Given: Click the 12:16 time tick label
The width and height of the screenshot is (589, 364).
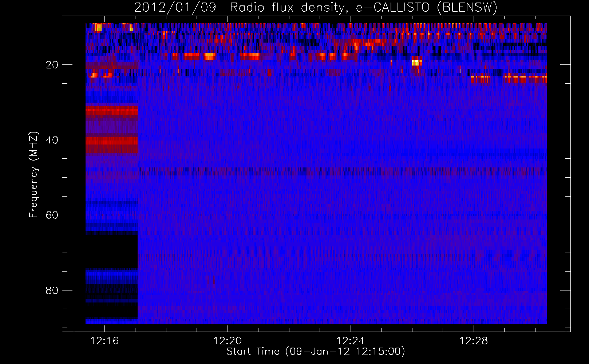Looking at the screenshot, I should point(104,341).
